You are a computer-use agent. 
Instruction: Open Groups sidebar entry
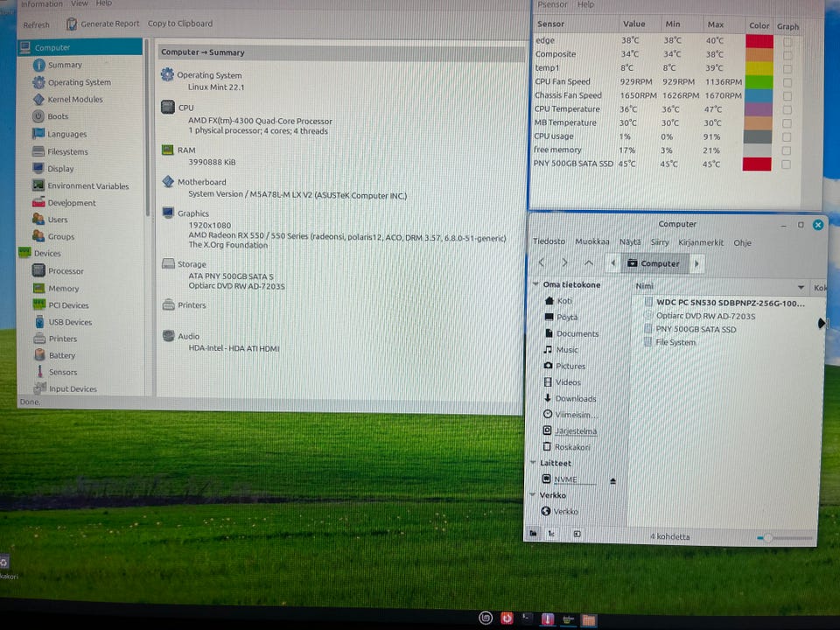61,236
